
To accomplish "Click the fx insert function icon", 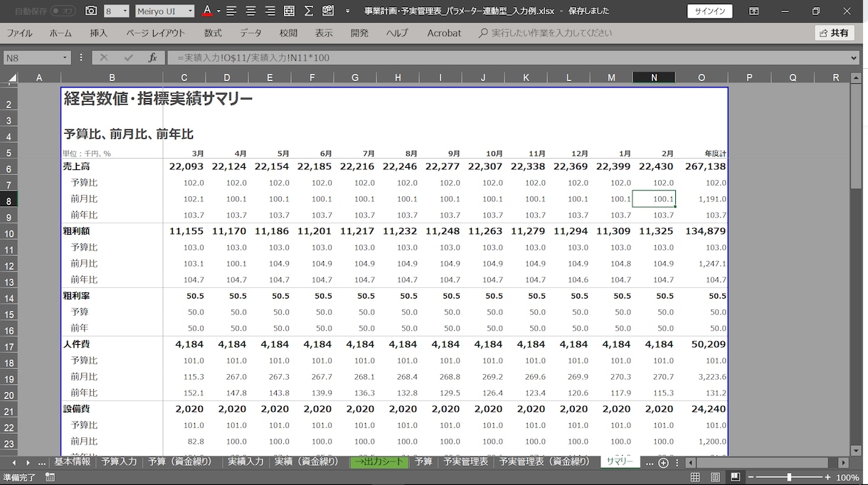I will (152, 58).
